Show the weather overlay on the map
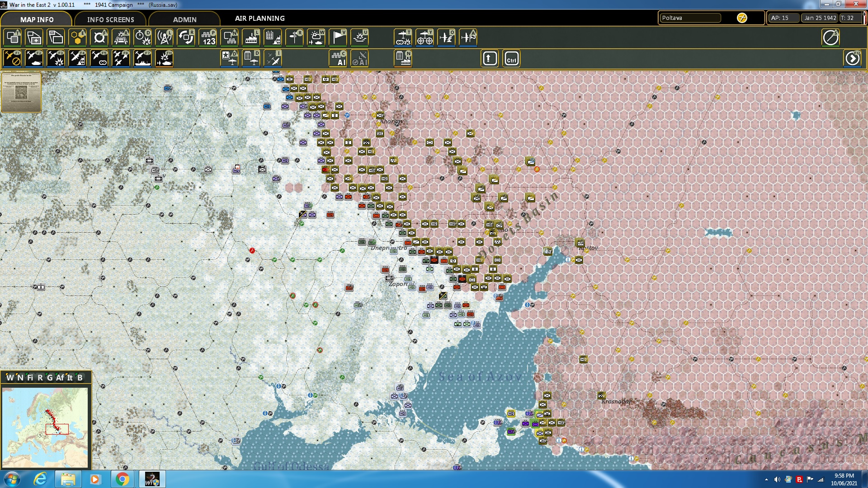This screenshot has width=868, height=488. 316,38
